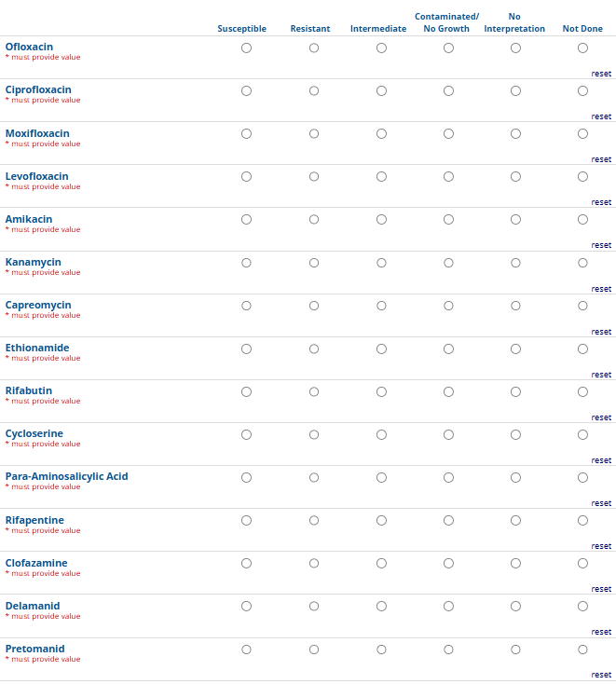Screen dimensions: 616x684
Task: Mark Para-Aminosalicylic Acid as Resistant
Action: pos(314,477)
